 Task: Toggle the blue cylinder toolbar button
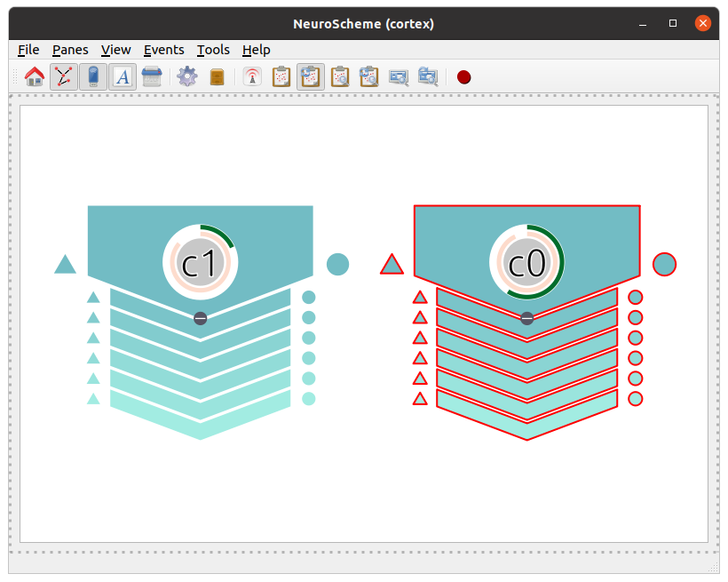[x=93, y=77]
